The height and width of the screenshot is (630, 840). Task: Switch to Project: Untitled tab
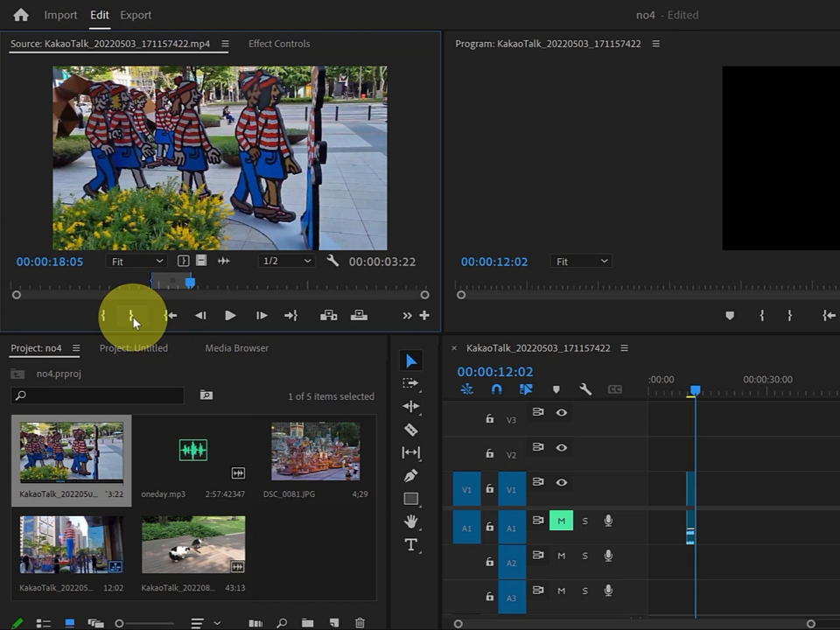click(133, 348)
